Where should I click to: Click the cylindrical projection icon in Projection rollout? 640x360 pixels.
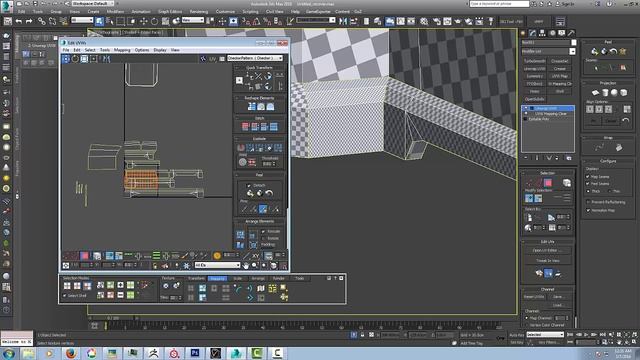(605, 93)
